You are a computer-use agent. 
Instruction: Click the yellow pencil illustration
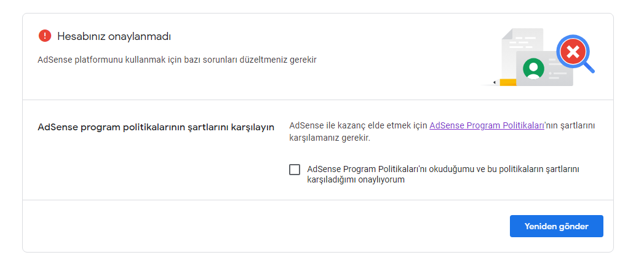[504, 82]
